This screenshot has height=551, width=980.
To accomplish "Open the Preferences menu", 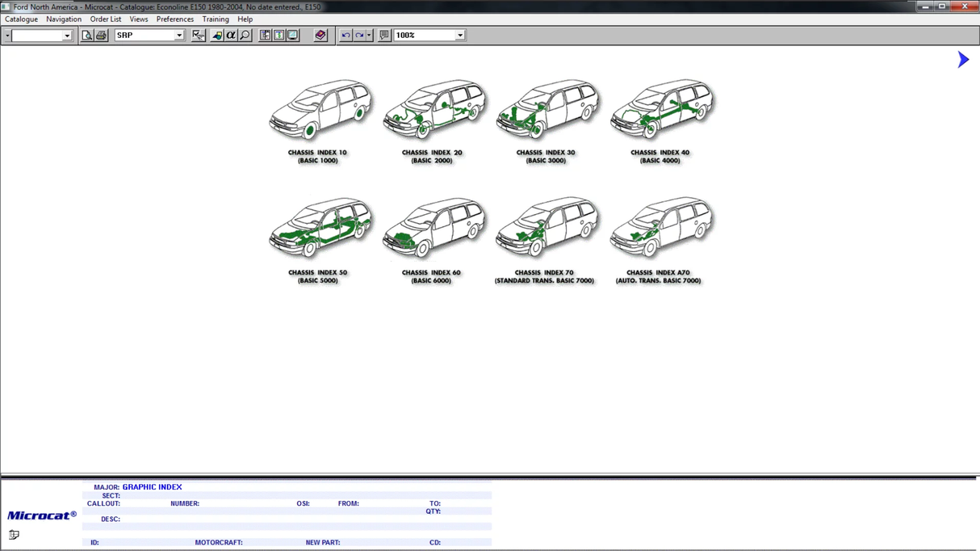I will pos(174,19).
